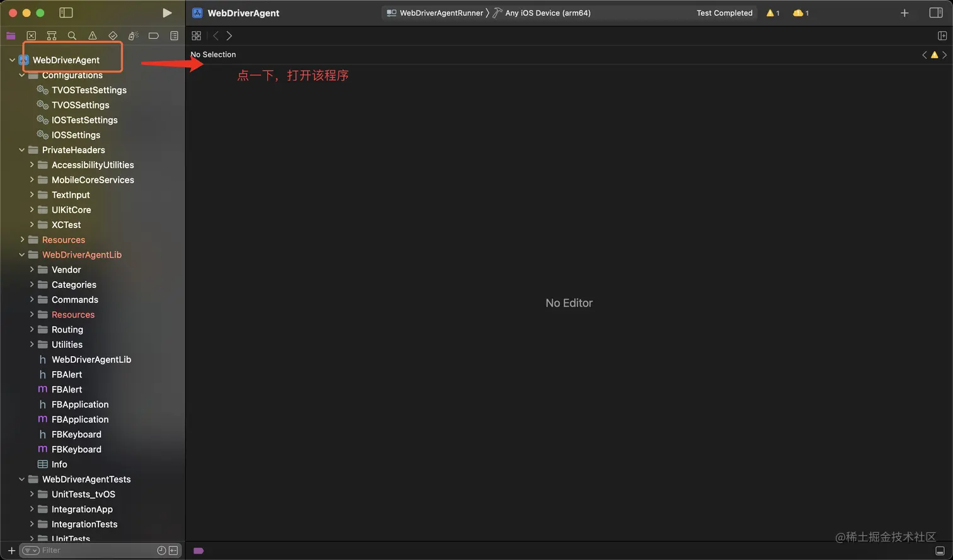Open the Test navigator diamond icon
This screenshot has height=560, width=953.
[113, 36]
